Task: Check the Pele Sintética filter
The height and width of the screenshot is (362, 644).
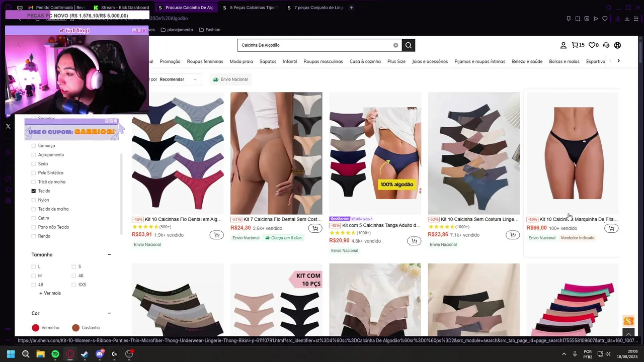Action: [34, 173]
